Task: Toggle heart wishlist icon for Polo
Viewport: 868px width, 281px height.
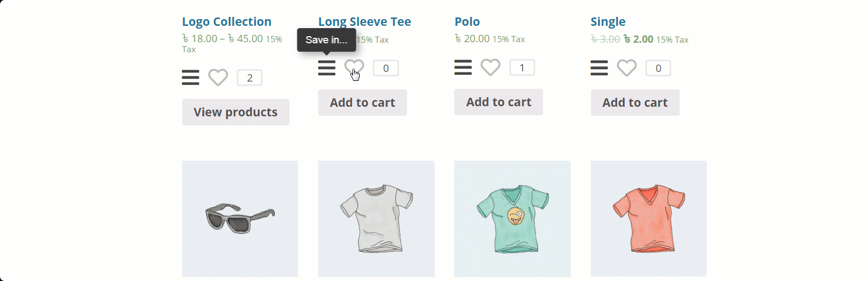Action: (x=490, y=67)
